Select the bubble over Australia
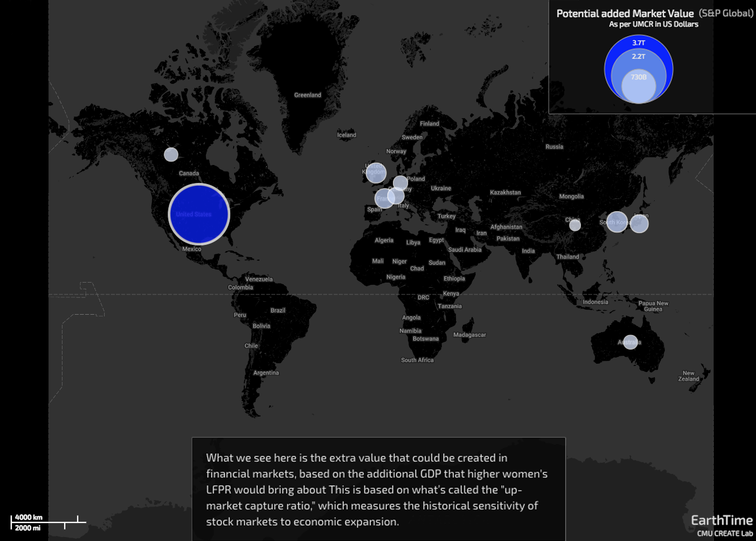 point(630,342)
